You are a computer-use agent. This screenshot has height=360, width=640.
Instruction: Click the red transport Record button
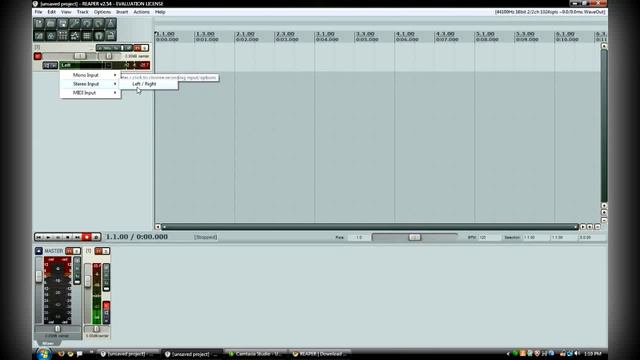click(x=87, y=237)
